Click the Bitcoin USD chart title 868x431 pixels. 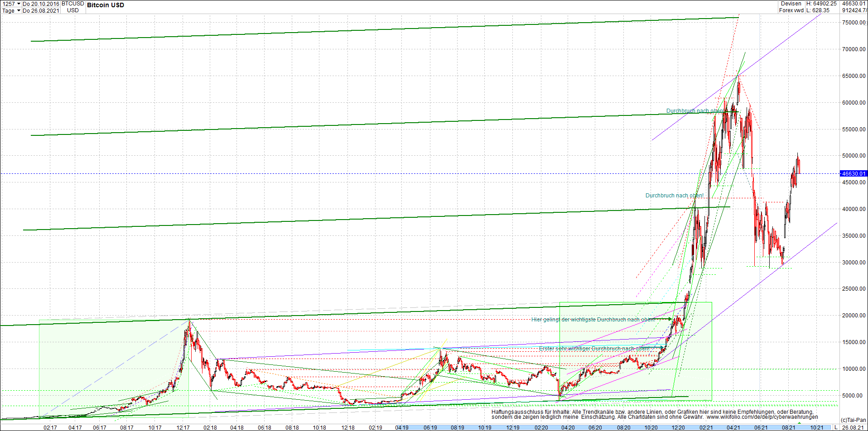click(106, 5)
